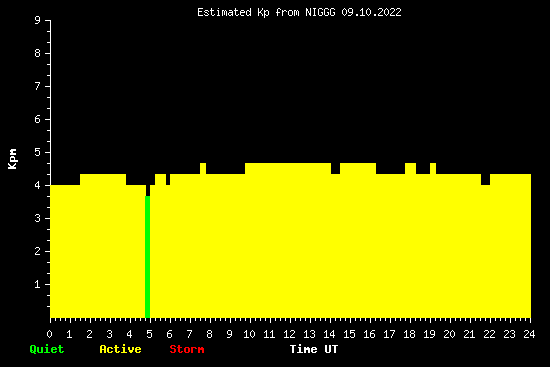
Task: Click the Time UT axis label
Action: (x=314, y=349)
